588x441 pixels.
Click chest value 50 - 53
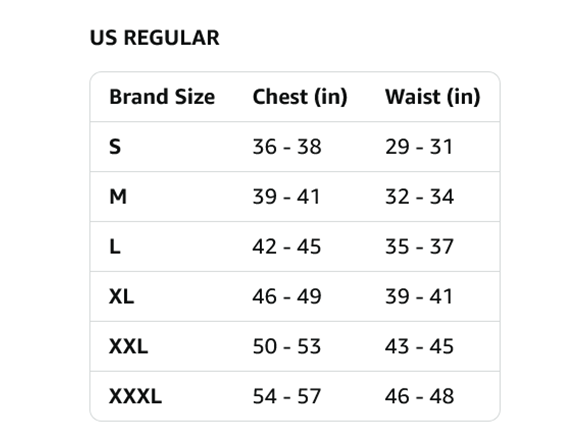287,346
